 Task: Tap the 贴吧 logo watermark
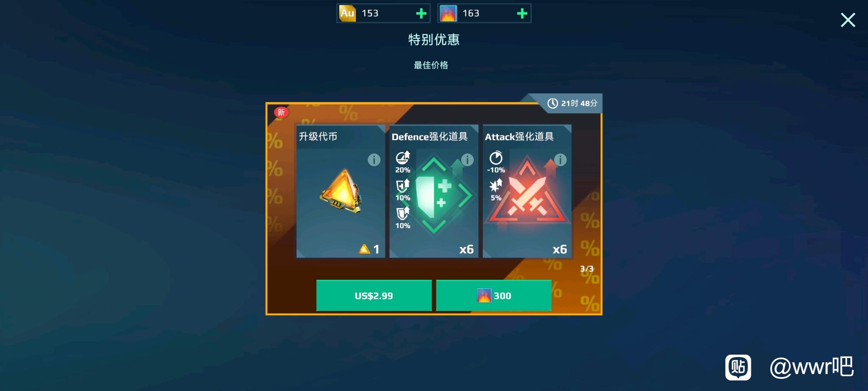click(x=738, y=368)
